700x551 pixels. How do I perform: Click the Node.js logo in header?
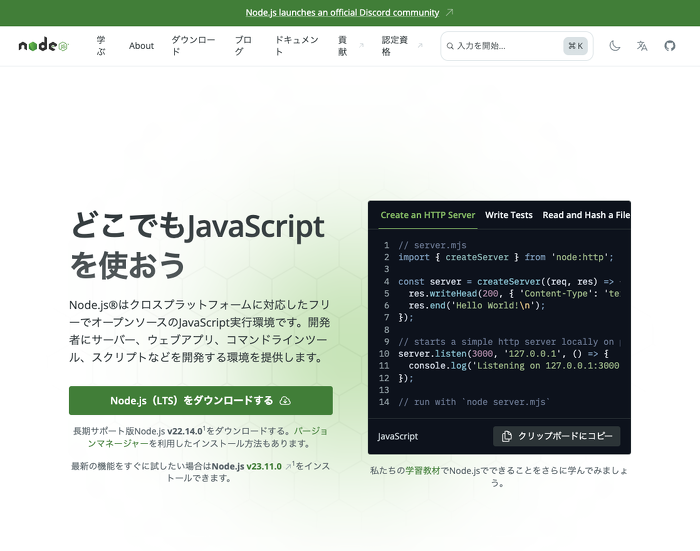click(x=43, y=46)
